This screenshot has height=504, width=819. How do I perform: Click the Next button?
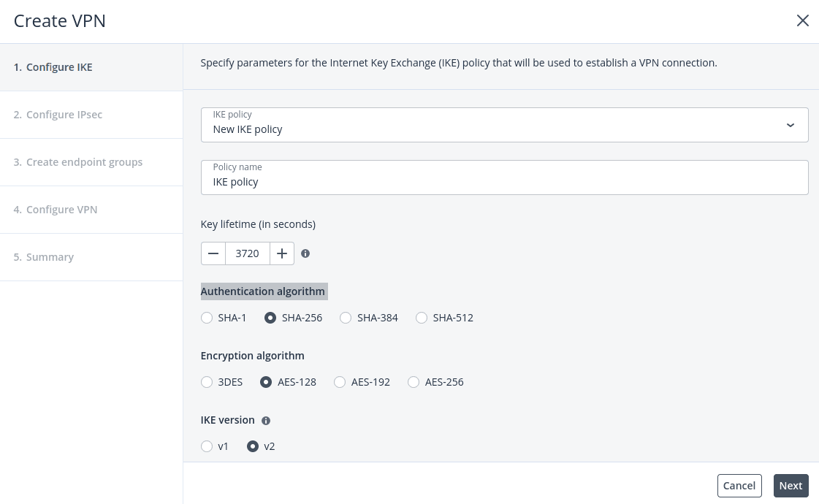coord(791,485)
